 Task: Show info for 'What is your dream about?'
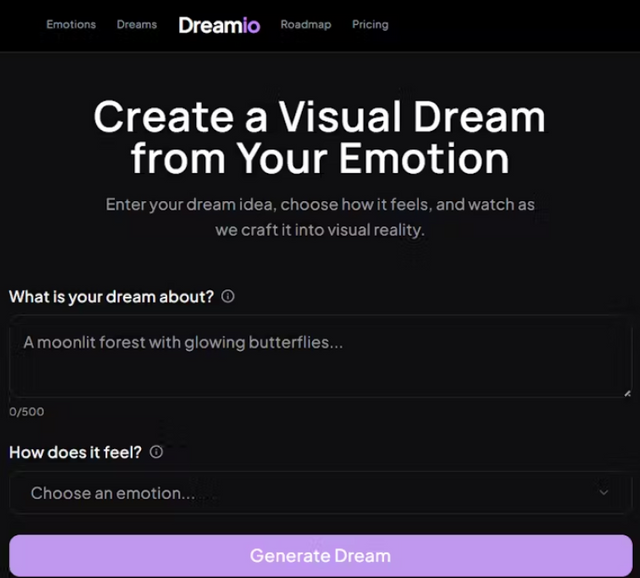coord(228,296)
